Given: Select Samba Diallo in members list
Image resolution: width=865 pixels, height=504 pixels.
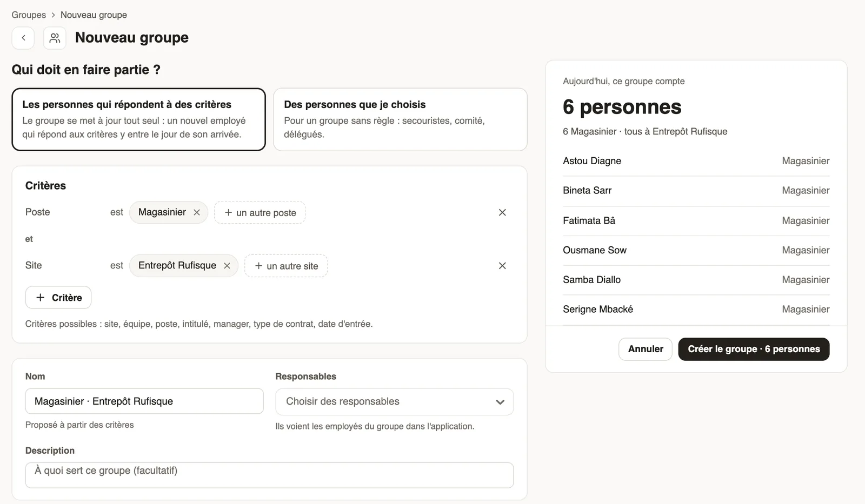Looking at the screenshot, I should (696, 280).
